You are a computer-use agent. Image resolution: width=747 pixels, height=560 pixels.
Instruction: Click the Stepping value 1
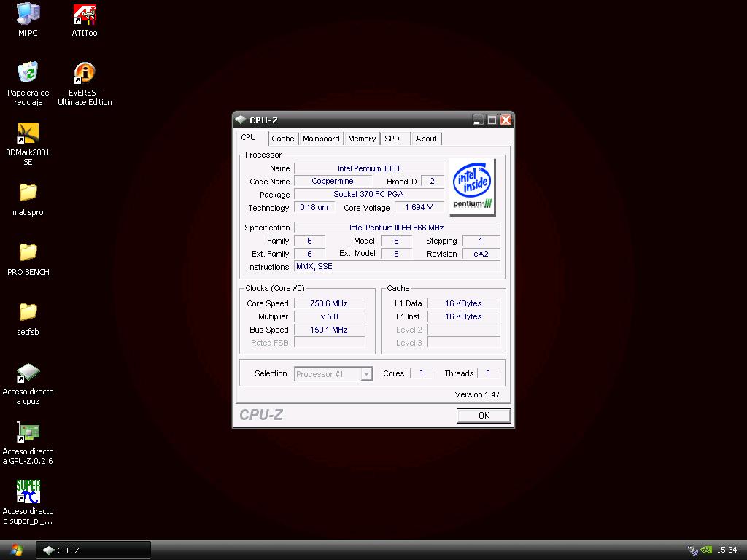pos(481,241)
